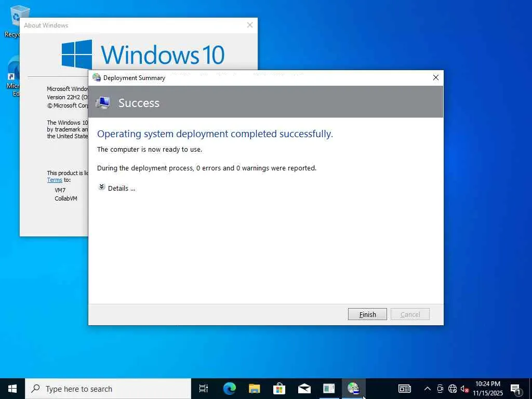Image resolution: width=532 pixels, height=399 pixels.
Task: Open Task View from the taskbar
Action: pyautogui.click(x=204, y=389)
